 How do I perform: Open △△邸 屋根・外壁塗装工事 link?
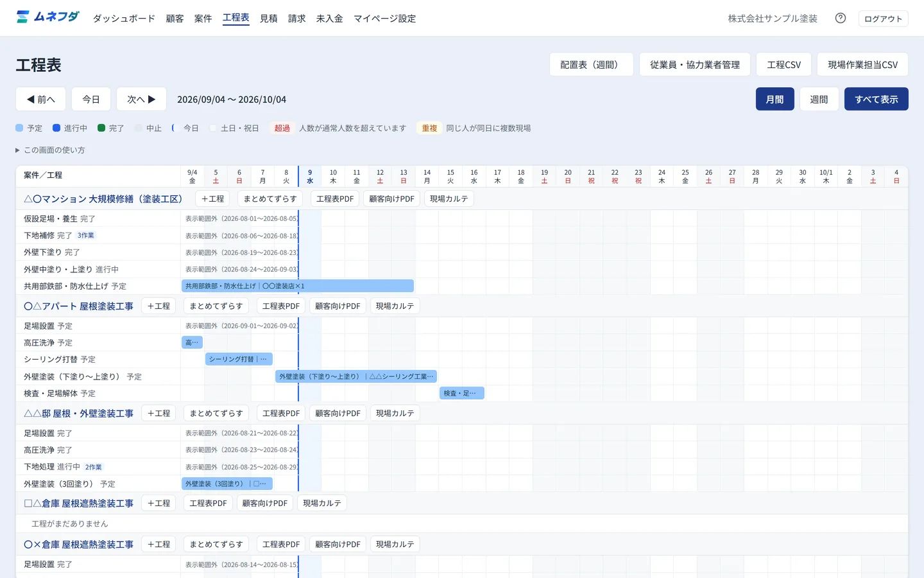tap(78, 414)
